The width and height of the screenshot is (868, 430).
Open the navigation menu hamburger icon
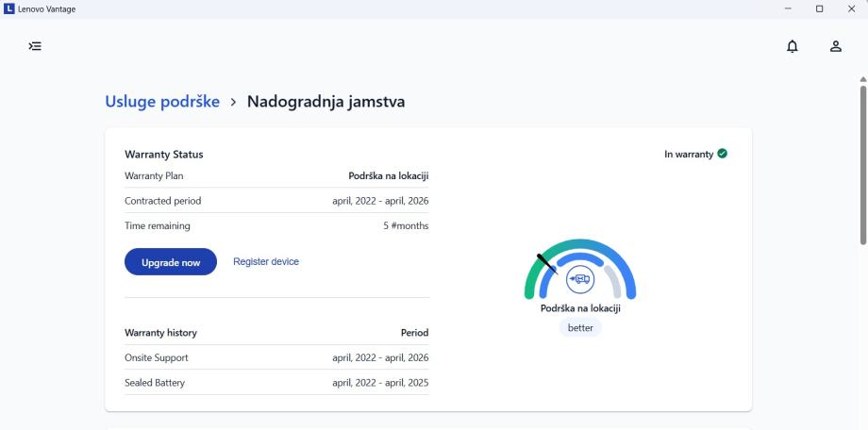pos(35,45)
